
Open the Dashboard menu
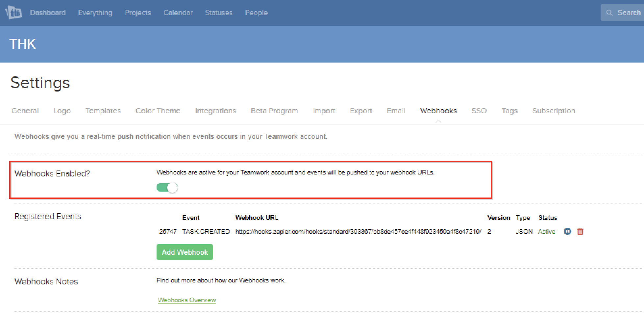(48, 13)
